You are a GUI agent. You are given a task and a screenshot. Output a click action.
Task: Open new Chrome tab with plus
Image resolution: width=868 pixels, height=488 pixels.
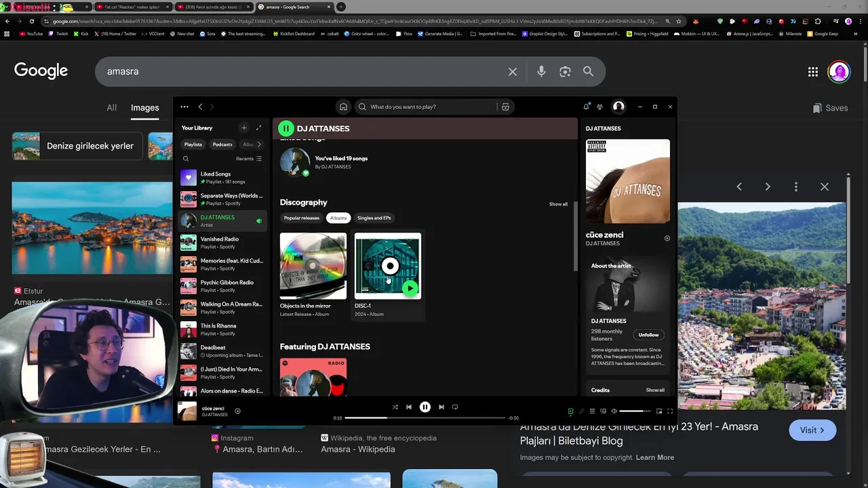(341, 7)
